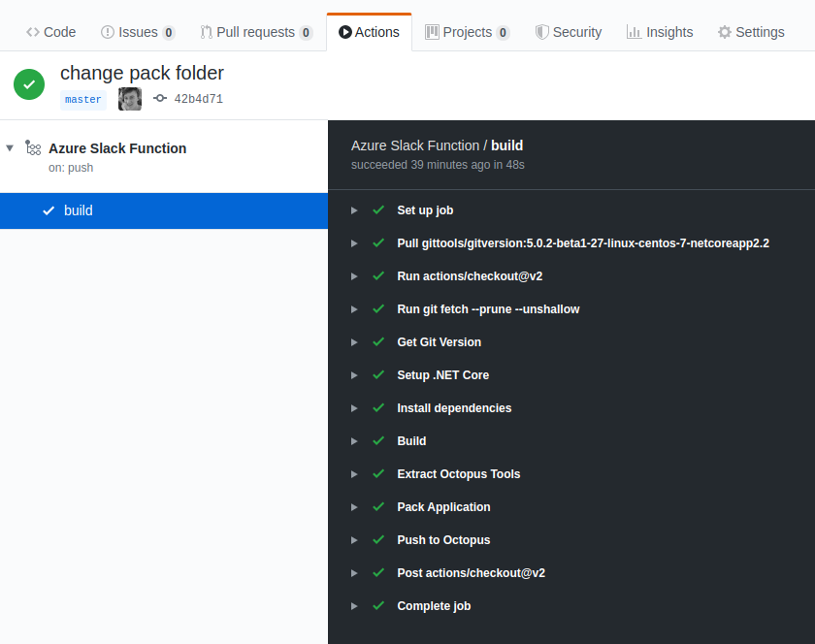Click the Extract Octopus Tools step title
Image resolution: width=815 pixels, height=644 pixels.
click(458, 474)
